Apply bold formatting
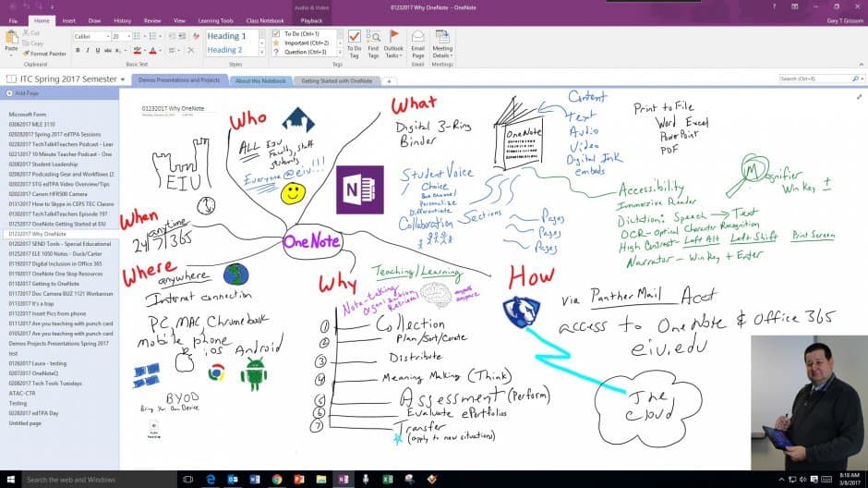 click(78, 51)
